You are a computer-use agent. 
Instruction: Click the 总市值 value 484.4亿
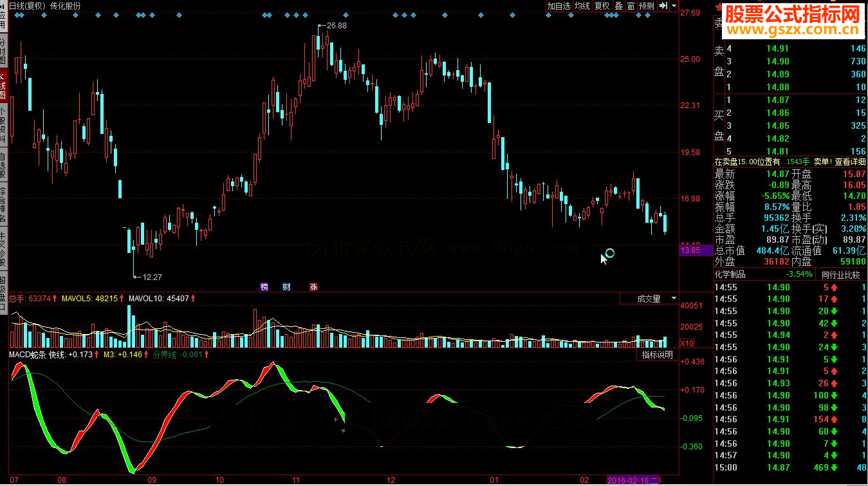tap(773, 250)
